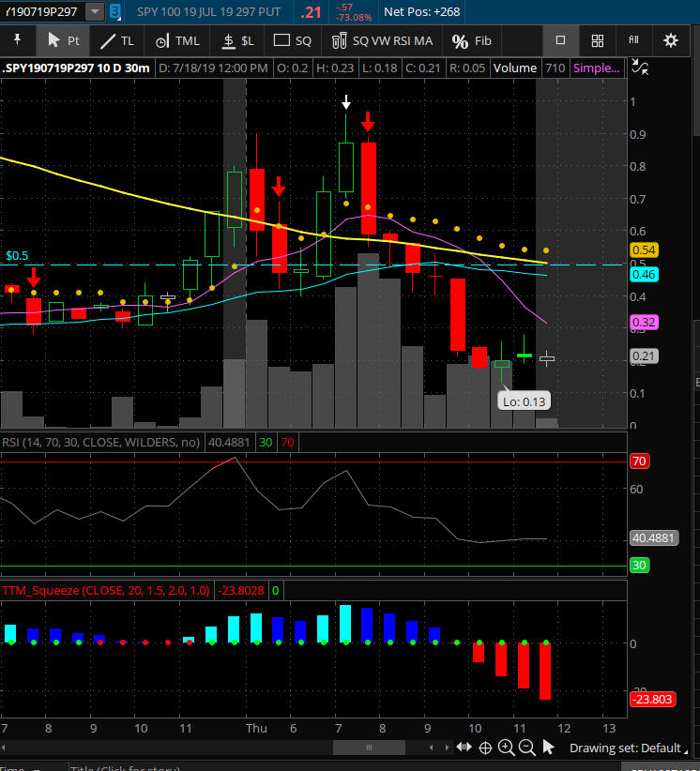Screen dimensions: 700x771
Task: Select the Trendline (TL) tool
Action: [117, 41]
